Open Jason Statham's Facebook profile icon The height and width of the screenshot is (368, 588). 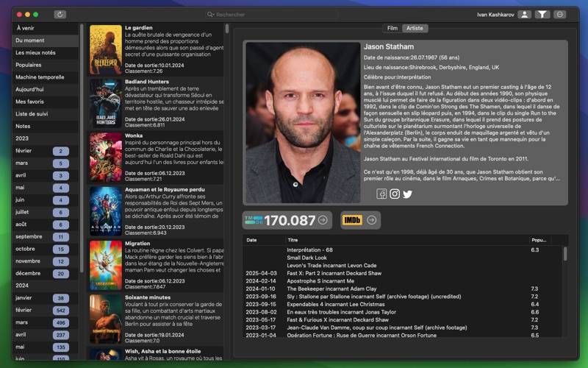click(381, 194)
